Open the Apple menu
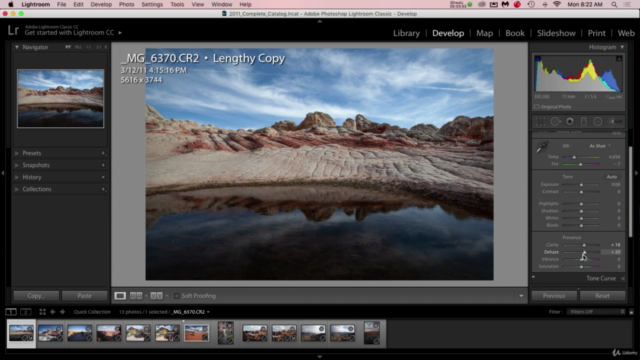The image size is (640, 360). (11, 4)
